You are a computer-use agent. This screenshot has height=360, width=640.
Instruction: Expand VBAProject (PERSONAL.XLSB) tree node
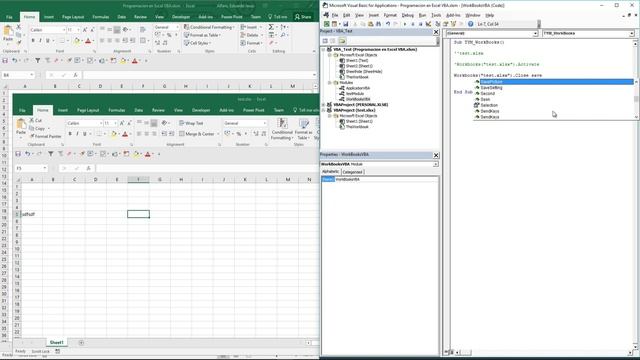[324, 104]
